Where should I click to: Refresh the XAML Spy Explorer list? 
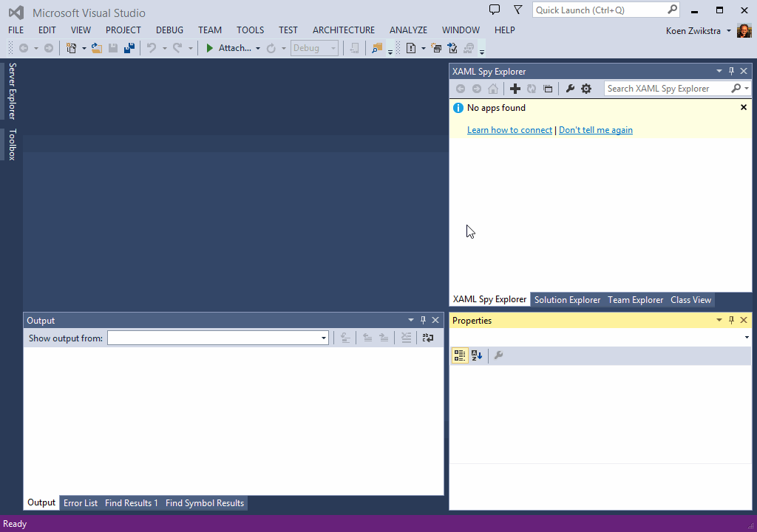[x=532, y=89]
